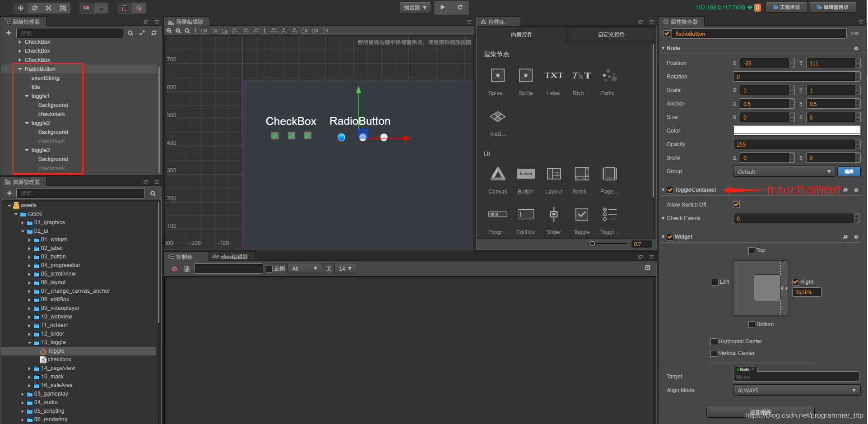
Task: Click the add component button
Action: tap(760, 412)
